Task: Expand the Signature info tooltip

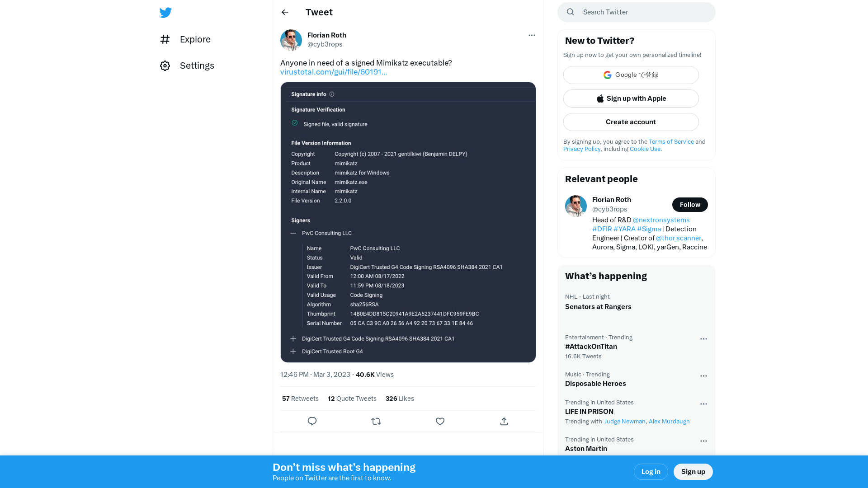Action: click(x=332, y=94)
